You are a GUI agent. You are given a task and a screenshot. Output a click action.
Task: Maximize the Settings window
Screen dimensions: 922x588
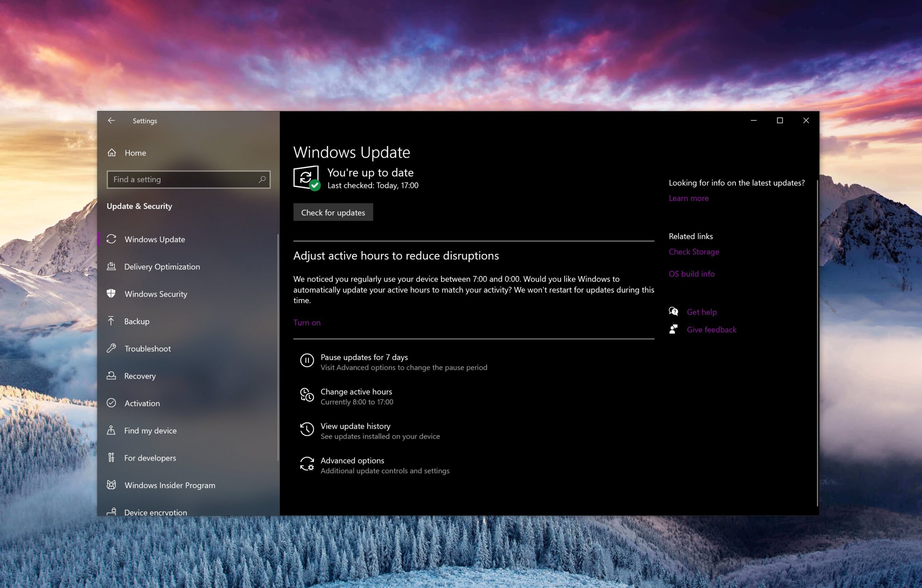pos(780,121)
